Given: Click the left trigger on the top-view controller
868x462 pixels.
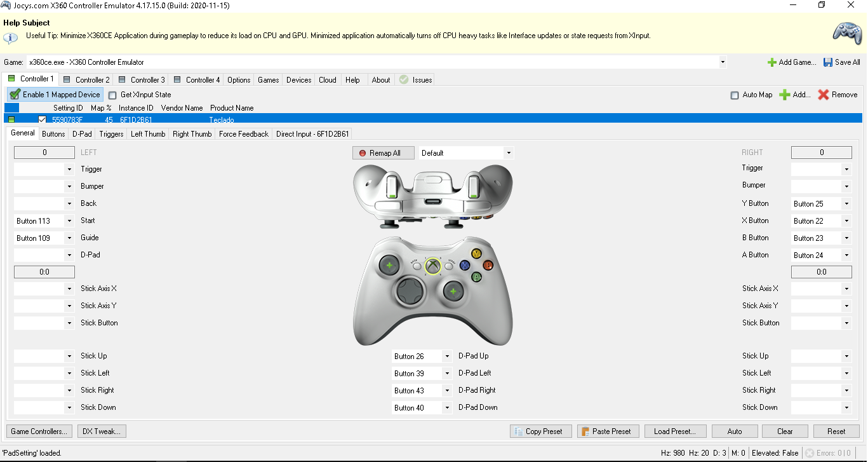Looking at the screenshot, I should click(x=392, y=186).
